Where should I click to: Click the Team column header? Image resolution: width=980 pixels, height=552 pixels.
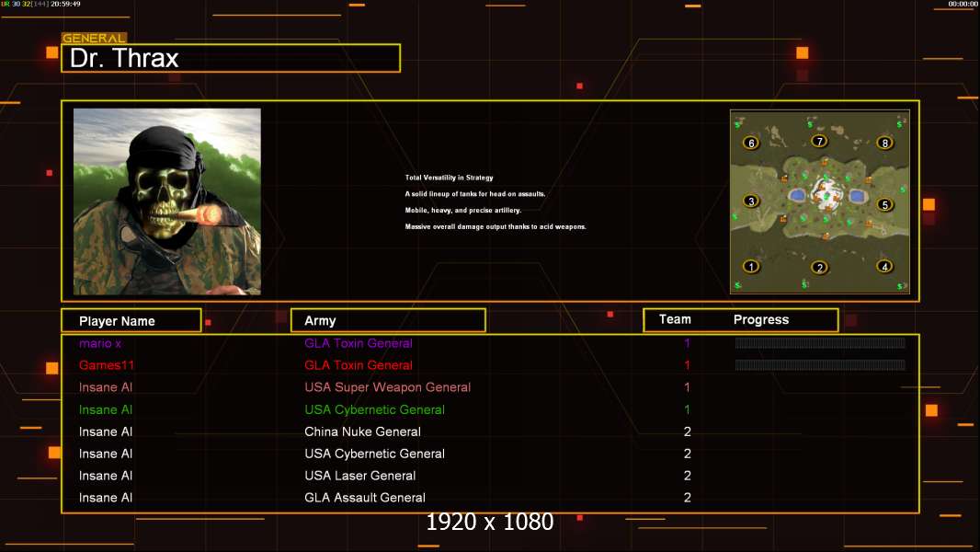(x=675, y=319)
